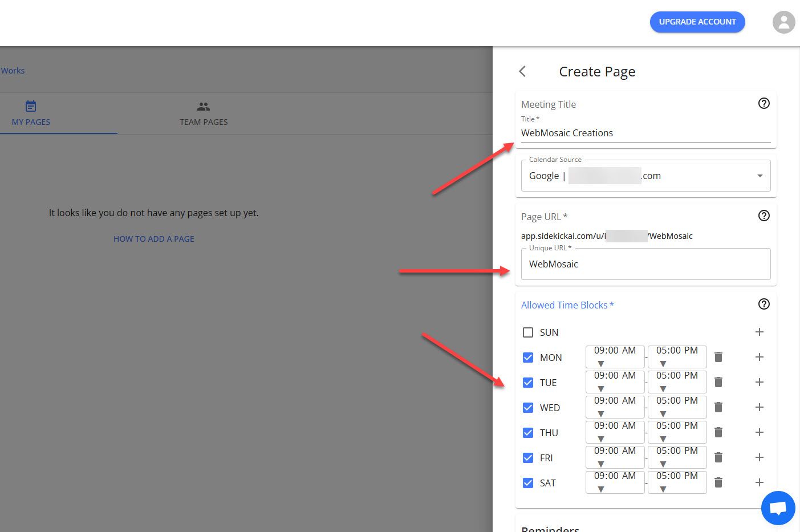Image resolution: width=800 pixels, height=532 pixels.
Task: Enable the SUN checkbox
Action: click(528, 332)
